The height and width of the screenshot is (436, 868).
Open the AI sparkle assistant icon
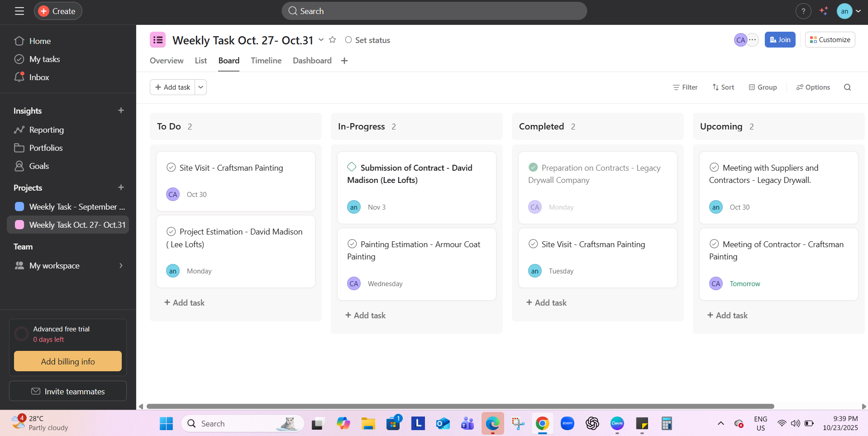tap(824, 11)
